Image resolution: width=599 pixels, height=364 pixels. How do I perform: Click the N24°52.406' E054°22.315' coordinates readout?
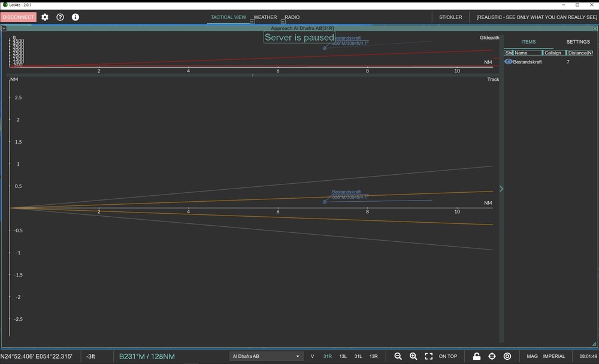(x=37, y=356)
